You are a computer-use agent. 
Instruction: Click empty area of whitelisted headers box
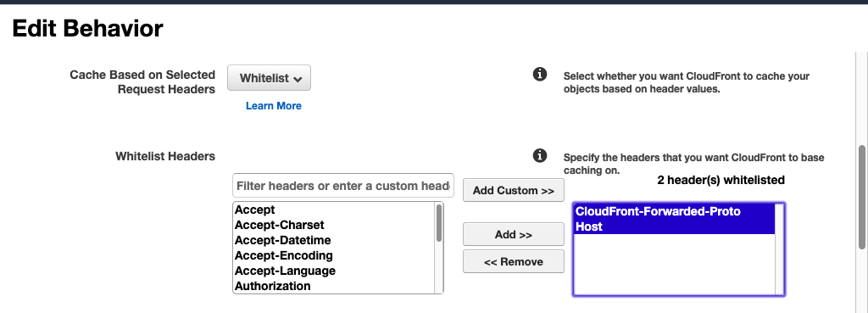pyautogui.click(x=674, y=265)
